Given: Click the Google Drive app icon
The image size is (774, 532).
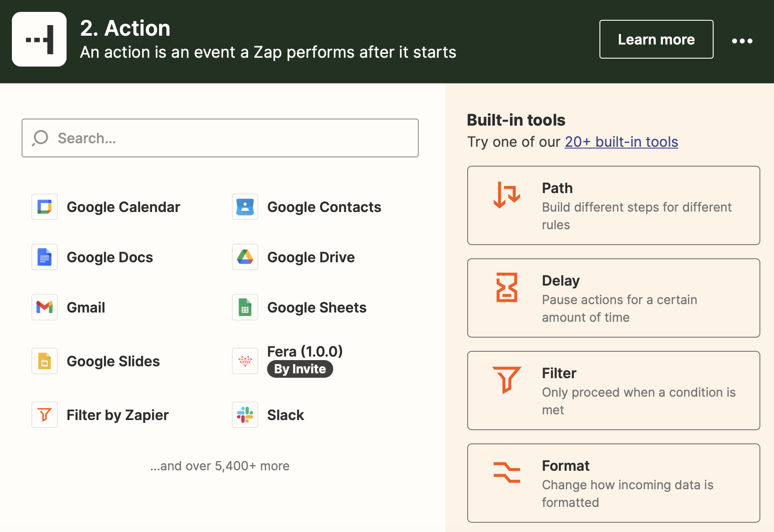Looking at the screenshot, I should pos(245,257).
